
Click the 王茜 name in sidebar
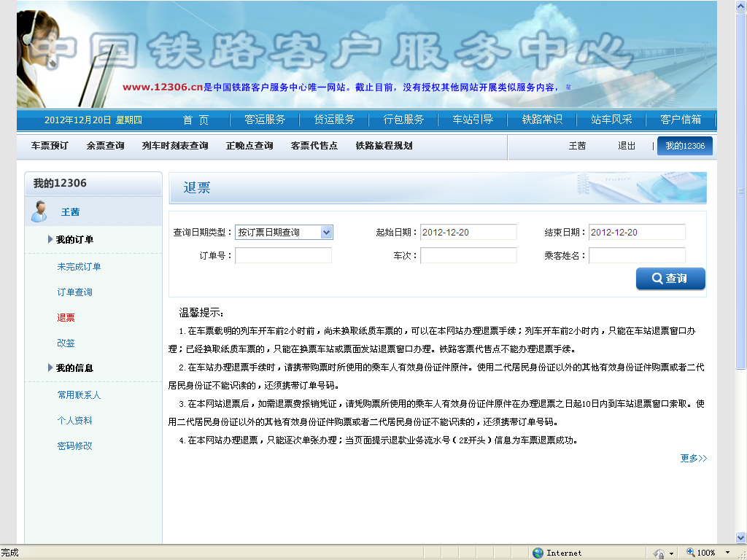click(70, 212)
